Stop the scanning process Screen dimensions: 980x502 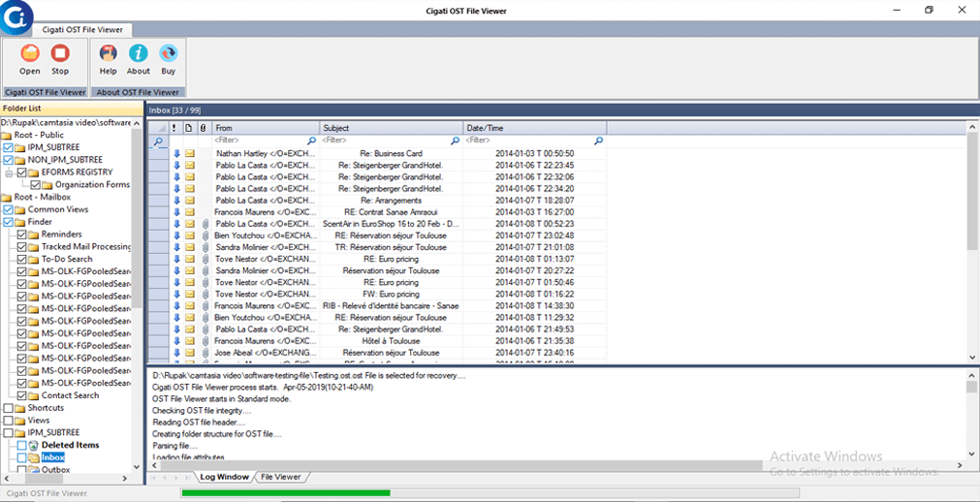pos(60,52)
